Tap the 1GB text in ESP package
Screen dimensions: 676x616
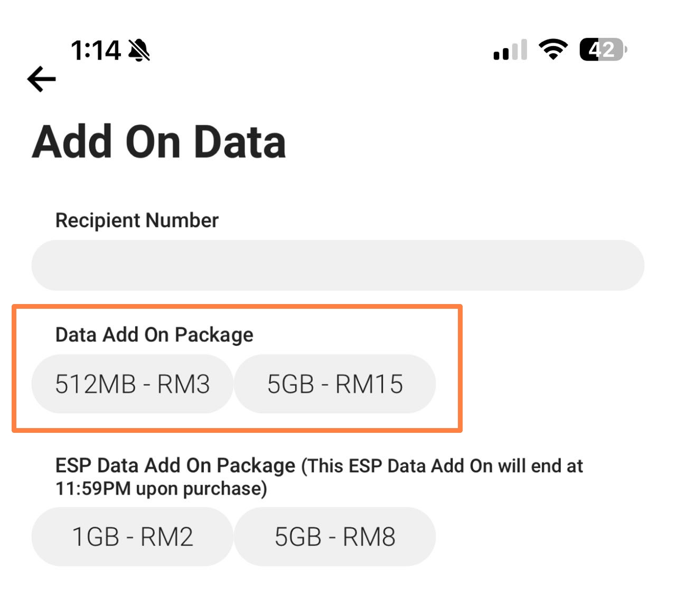[96, 537]
